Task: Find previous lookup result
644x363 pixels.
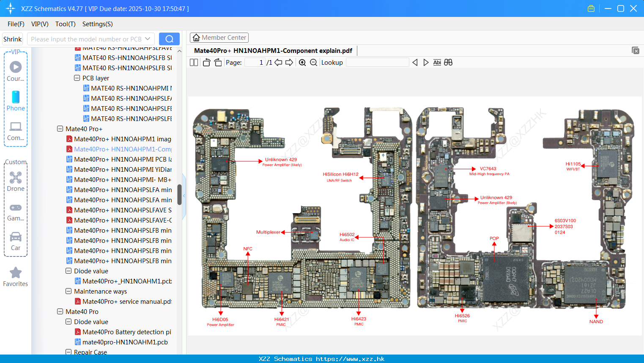Action: pos(415,62)
